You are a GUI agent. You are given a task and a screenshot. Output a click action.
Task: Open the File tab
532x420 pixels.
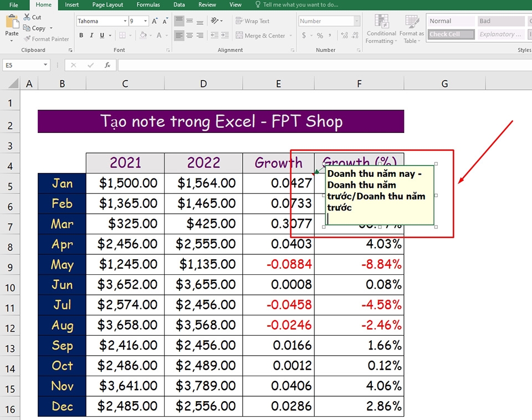click(14, 5)
